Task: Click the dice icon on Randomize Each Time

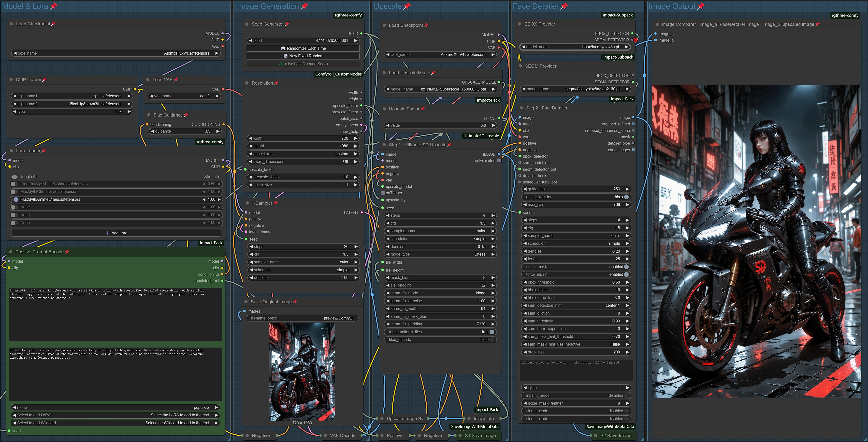Action: (x=283, y=48)
